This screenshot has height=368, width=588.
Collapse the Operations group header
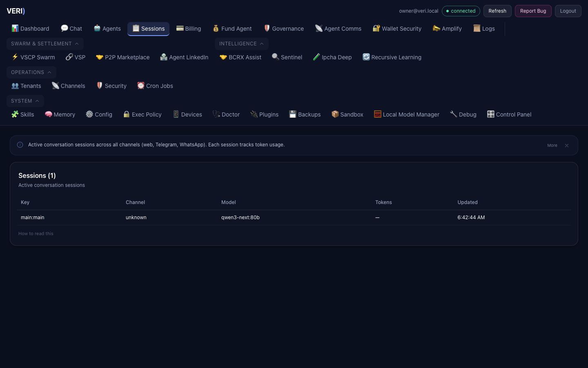pyautogui.click(x=31, y=72)
